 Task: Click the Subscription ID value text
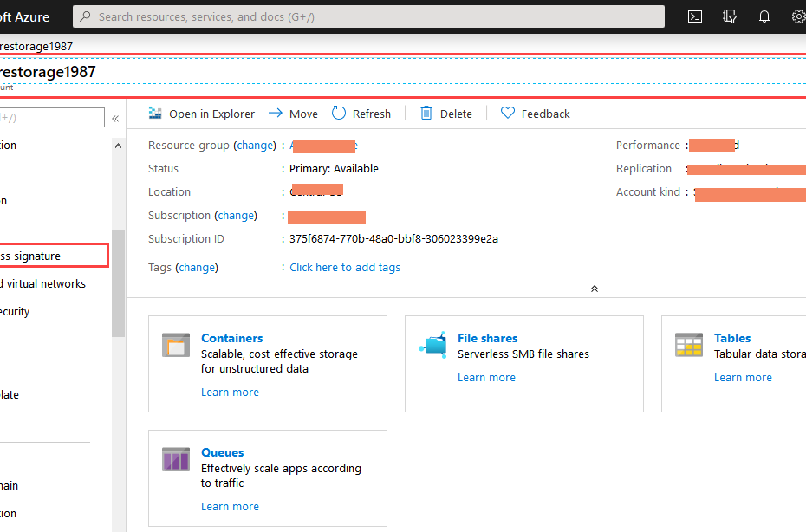(x=393, y=239)
